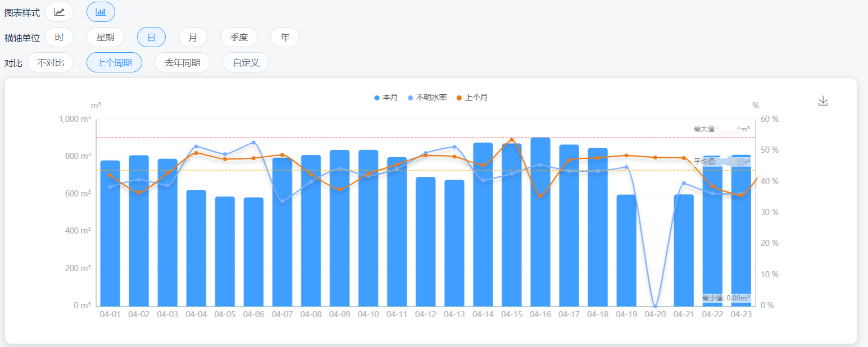Open 自定义 comparison option
The height and width of the screenshot is (347, 868).
click(x=246, y=62)
